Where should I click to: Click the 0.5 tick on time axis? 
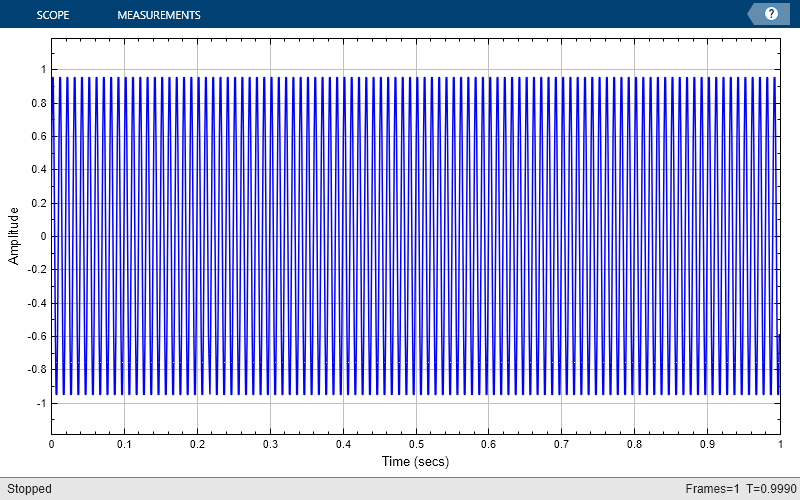click(x=416, y=444)
